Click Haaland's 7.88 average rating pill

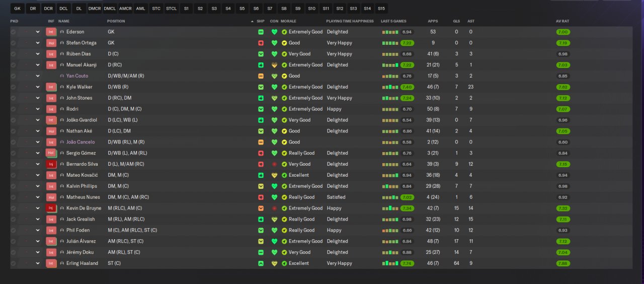tap(563, 263)
